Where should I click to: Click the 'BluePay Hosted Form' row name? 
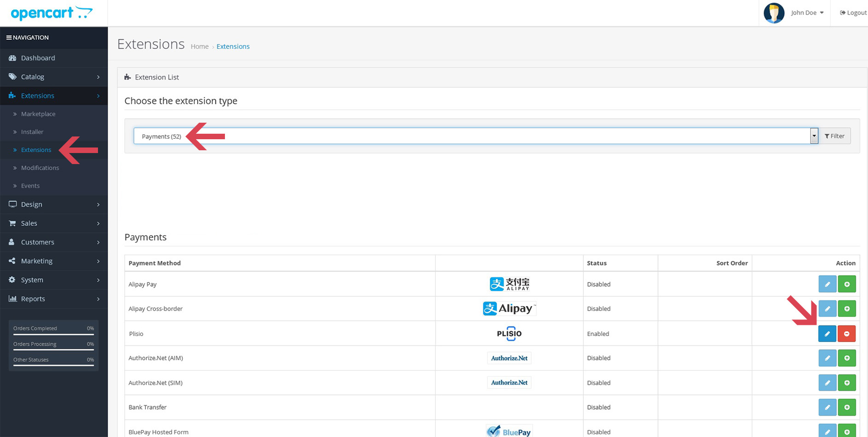tap(158, 432)
